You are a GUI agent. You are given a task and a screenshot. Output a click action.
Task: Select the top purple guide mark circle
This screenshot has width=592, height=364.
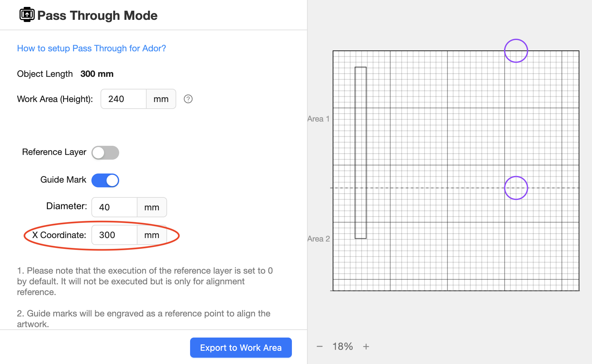coord(516,51)
